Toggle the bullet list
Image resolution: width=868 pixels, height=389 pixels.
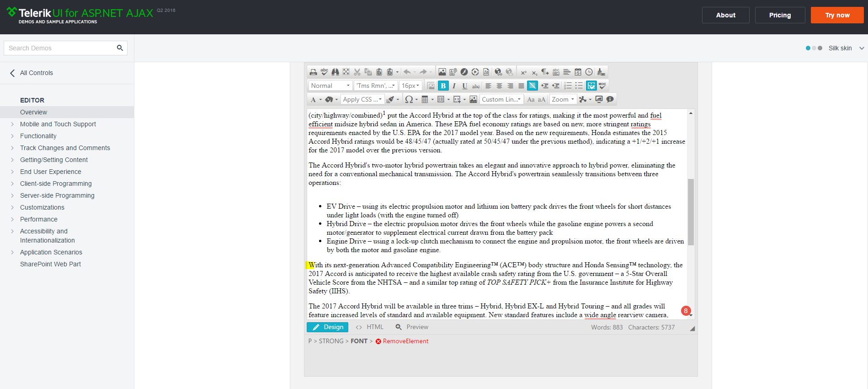coord(579,86)
